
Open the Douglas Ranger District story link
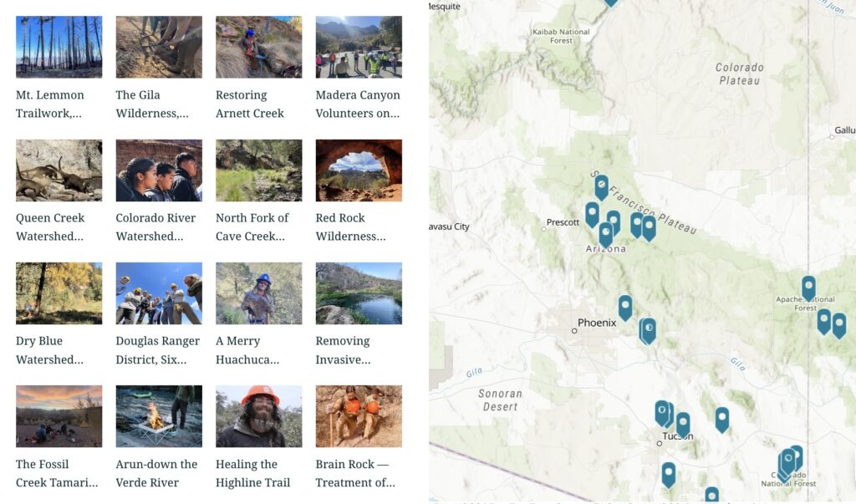coord(158,349)
